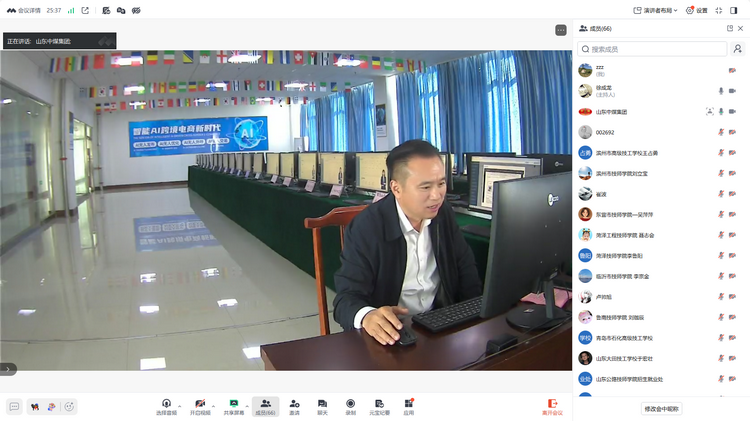Screen dimensions: 750x421
Task: Click the 正在讲话 speaker banner
Action: coord(60,41)
